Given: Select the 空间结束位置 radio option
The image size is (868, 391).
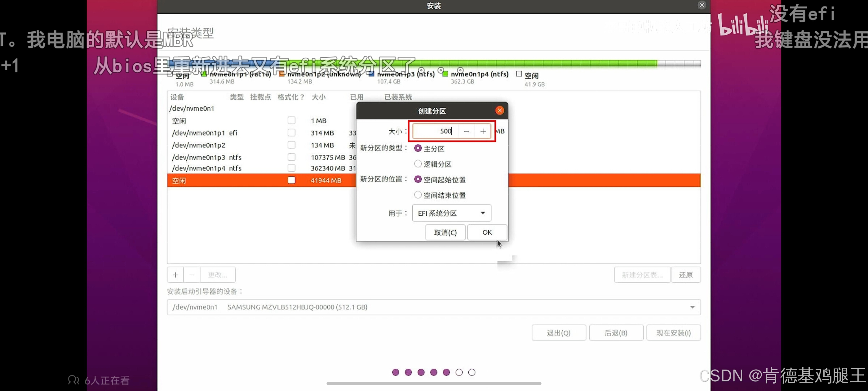Looking at the screenshot, I should tap(418, 195).
